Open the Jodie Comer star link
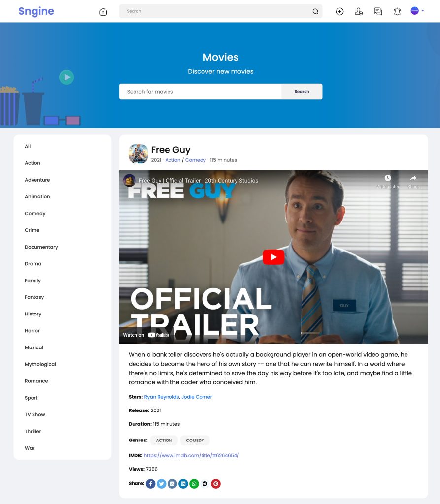The width and height of the screenshot is (440, 504). tap(197, 397)
